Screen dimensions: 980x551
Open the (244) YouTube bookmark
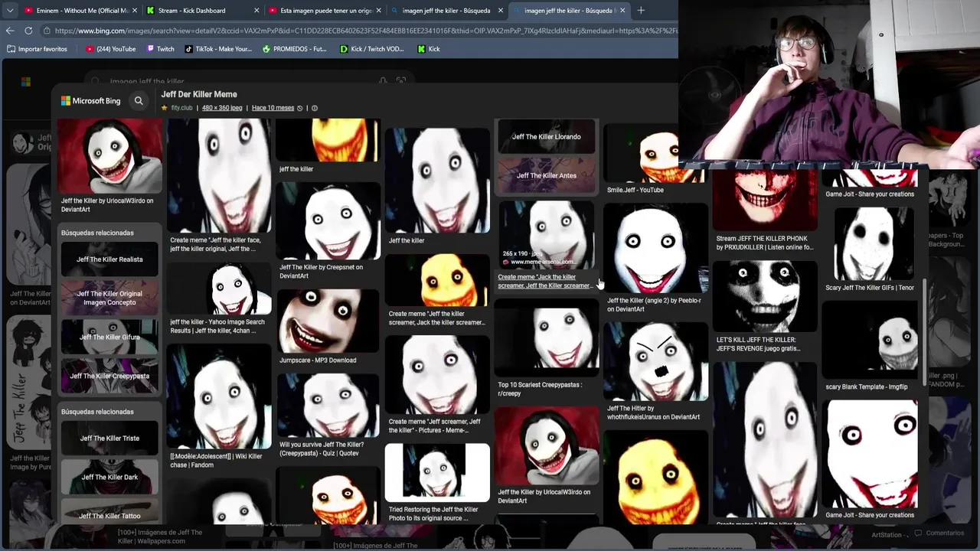pyautogui.click(x=110, y=49)
